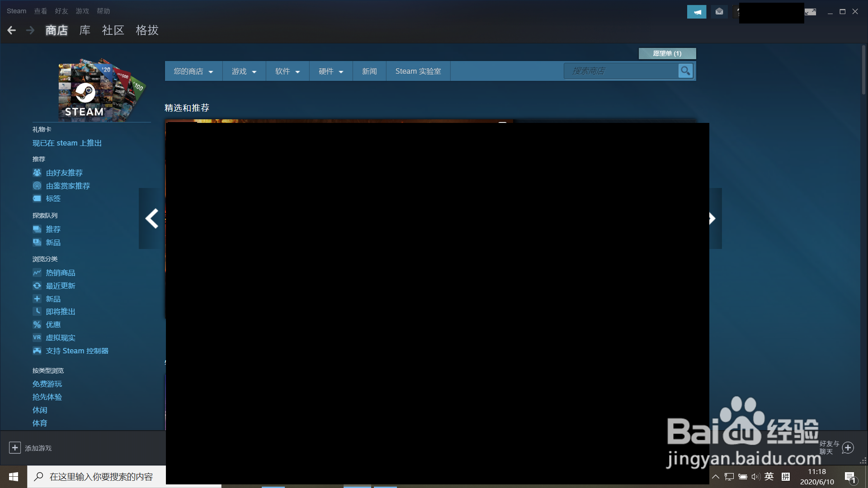Open the 虚拟现实 link
Image resolution: width=868 pixels, height=488 pixels.
pos(61,338)
